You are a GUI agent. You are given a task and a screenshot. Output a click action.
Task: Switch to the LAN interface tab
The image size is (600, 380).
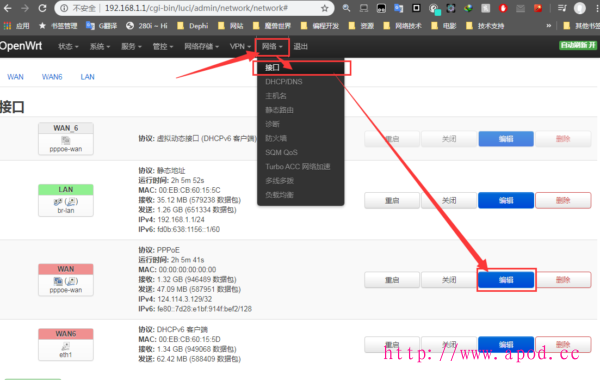(x=88, y=77)
